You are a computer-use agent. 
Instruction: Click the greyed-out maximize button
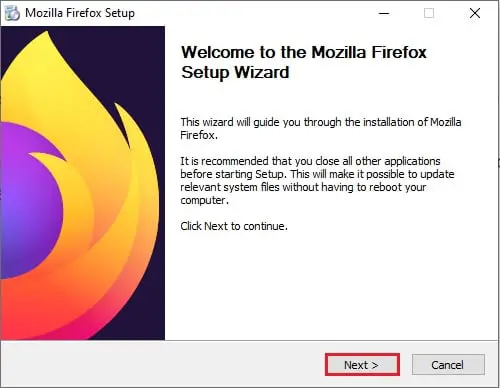pyautogui.click(x=429, y=13)
